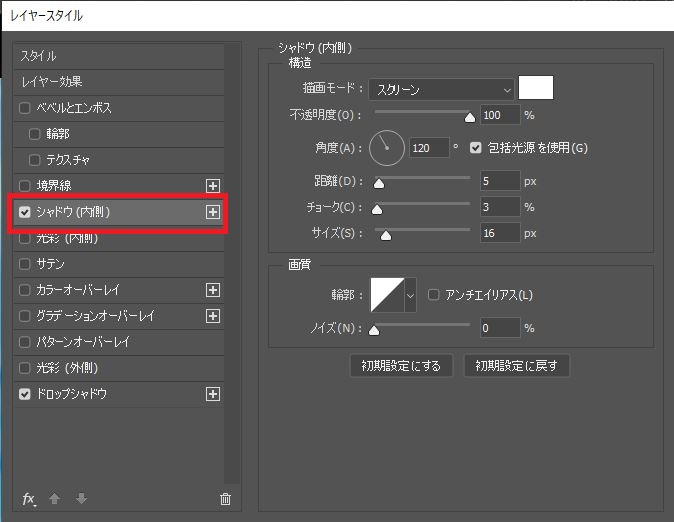The height and width of the screenshot is (522, 674).
Task: Click the trash delete effect icon
Action: click(225, 499)
